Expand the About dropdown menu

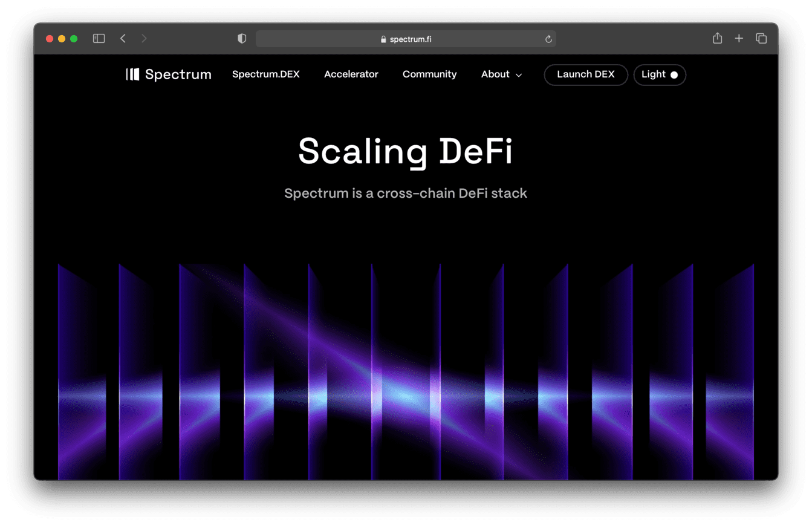[501, 74]
